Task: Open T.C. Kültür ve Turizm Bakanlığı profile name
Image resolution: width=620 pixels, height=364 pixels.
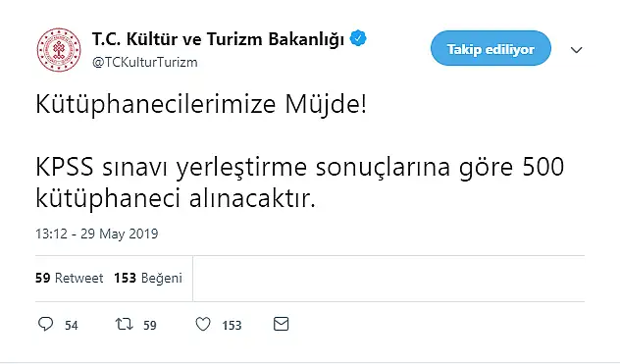Action: 218,39
